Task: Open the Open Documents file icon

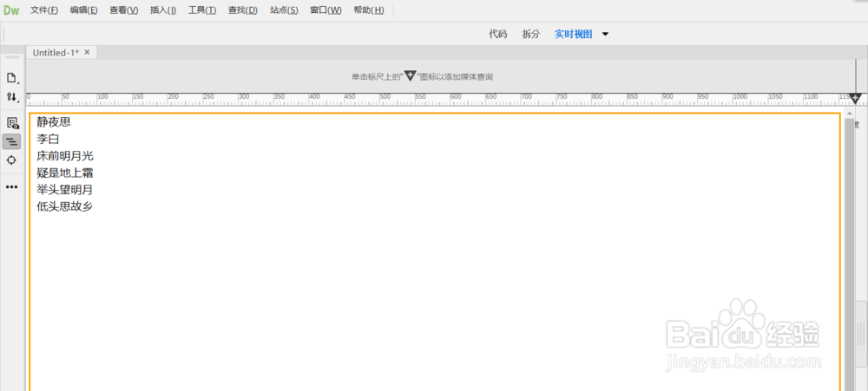Action: pos(11,78)
